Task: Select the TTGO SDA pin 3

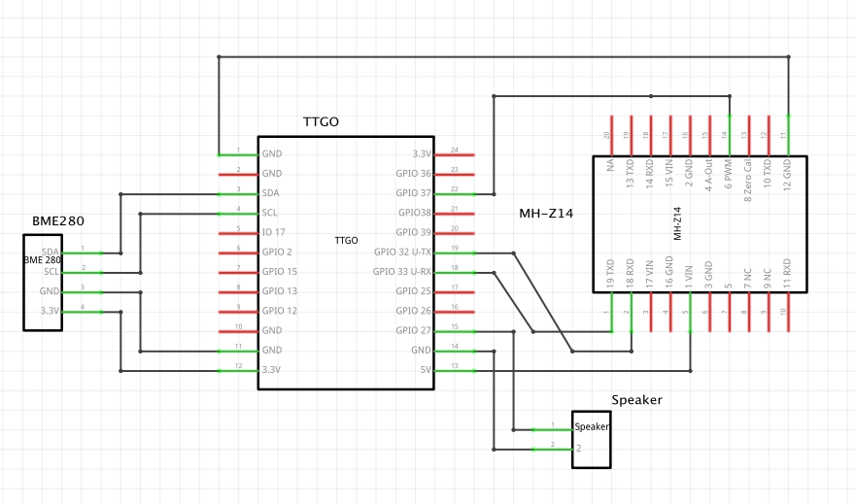Action: point(237,193)
